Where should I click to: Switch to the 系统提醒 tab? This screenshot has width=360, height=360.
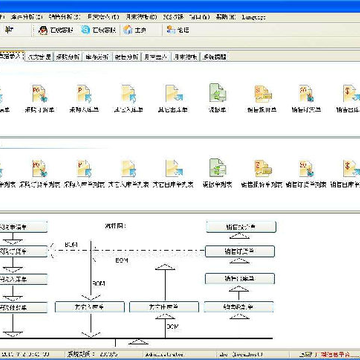[x=214, y=57]
